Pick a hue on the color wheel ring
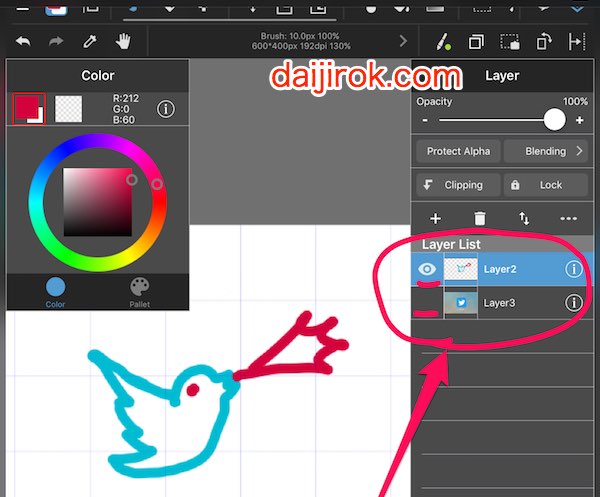Screen dimensions: 600x497 [x=98, y=202]
